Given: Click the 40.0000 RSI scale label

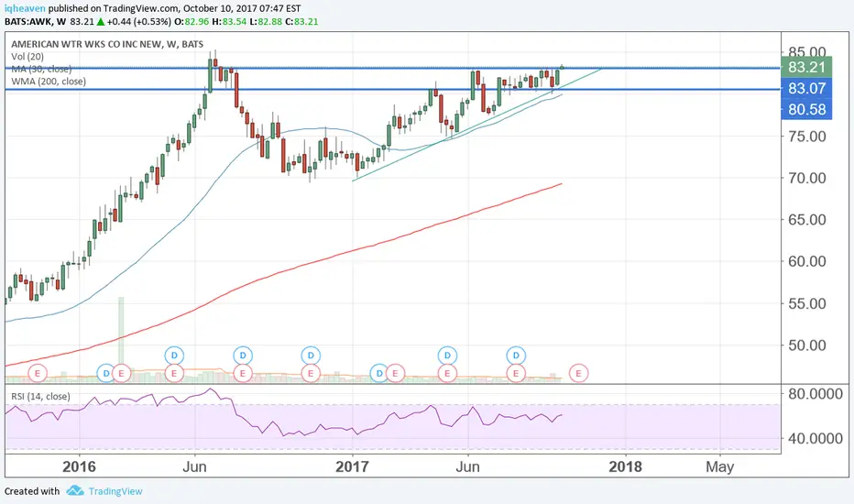Looking at the screenshot, I should (x=816, y=438).
